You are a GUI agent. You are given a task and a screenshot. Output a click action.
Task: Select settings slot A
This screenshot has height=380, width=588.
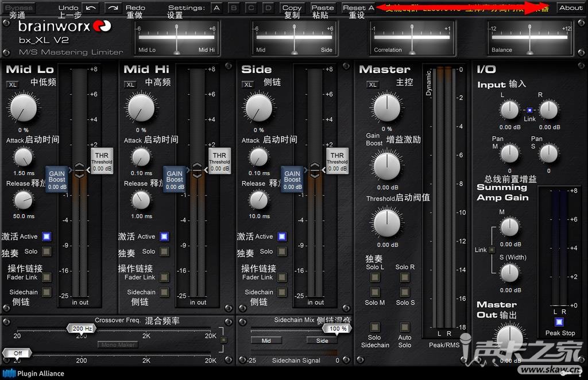(x=216, y=7)
